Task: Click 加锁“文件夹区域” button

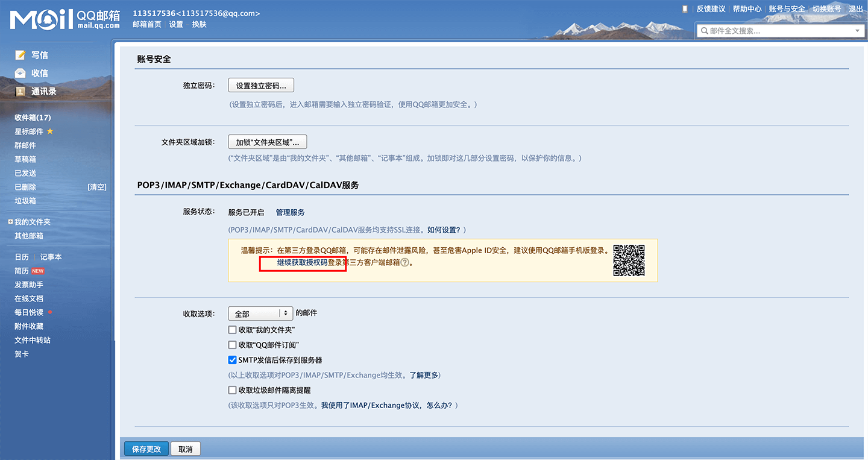Action: [x=268, y=142]
